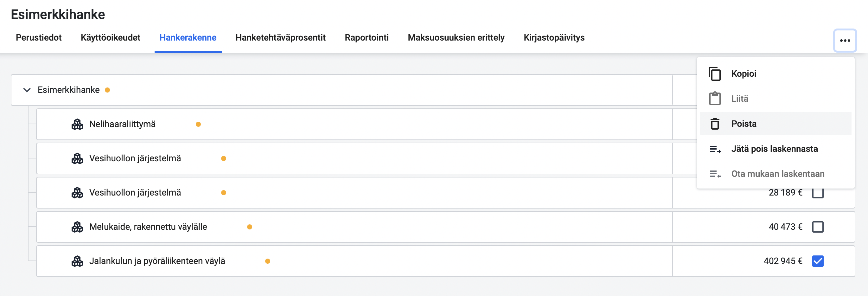868x296 pixels.
Task: Open the Maksuosuuksien erittely tab
Action: [456, 37]
